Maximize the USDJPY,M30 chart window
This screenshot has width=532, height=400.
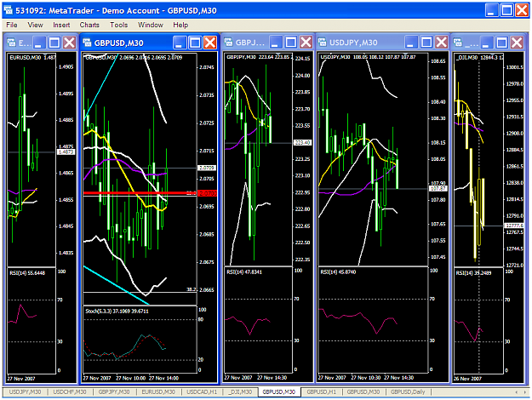pos(426,43)
